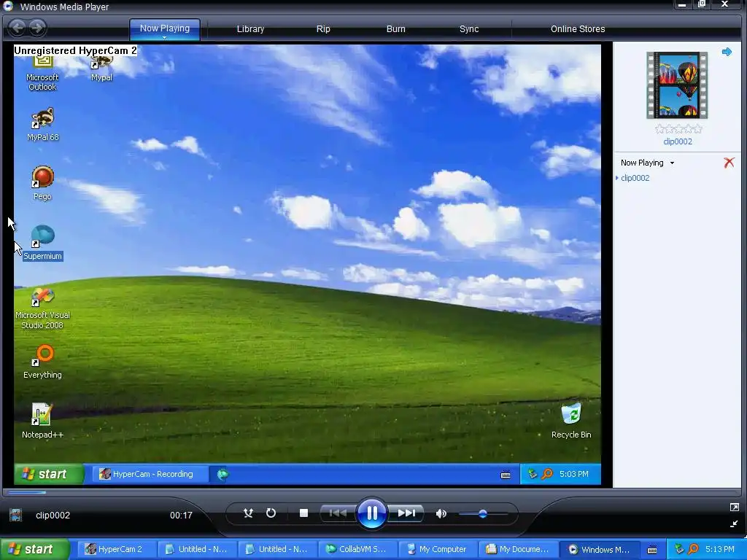
Task: Click the Recycle Bin in the video
Action: [x=570, y=421]
